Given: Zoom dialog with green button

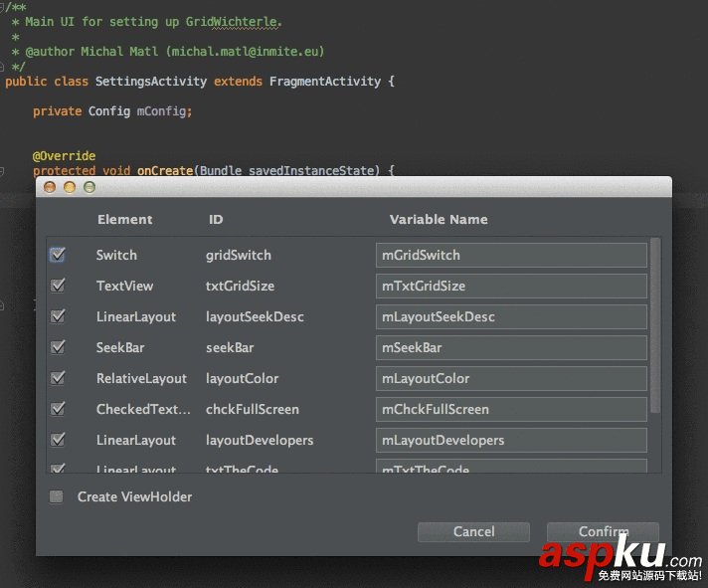Looking at the screenshot, I should (x=89, y=187).
